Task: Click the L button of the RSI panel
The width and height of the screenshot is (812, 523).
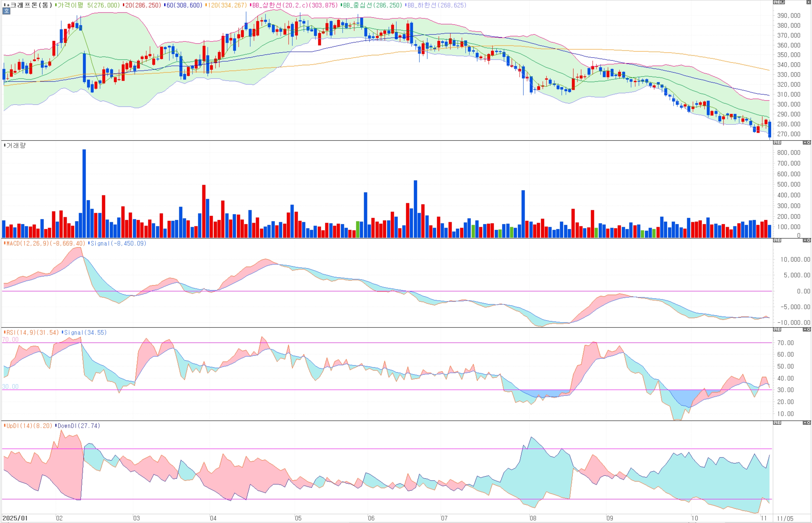Action: pyautogui.click(x=775, y=329)
